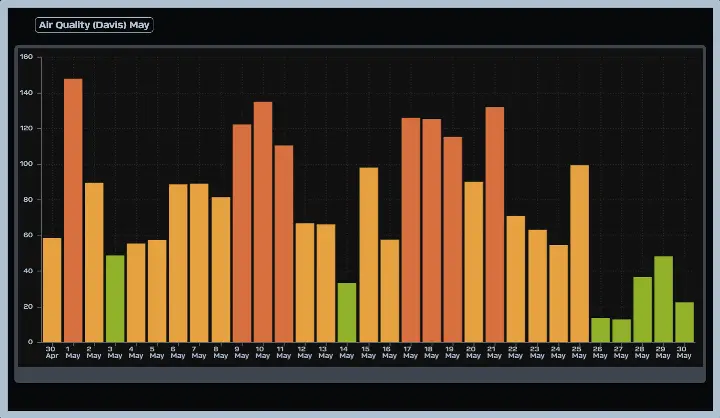720x418 pixels.
Task: Select the green 14 May bar
Action: (347, 312)
